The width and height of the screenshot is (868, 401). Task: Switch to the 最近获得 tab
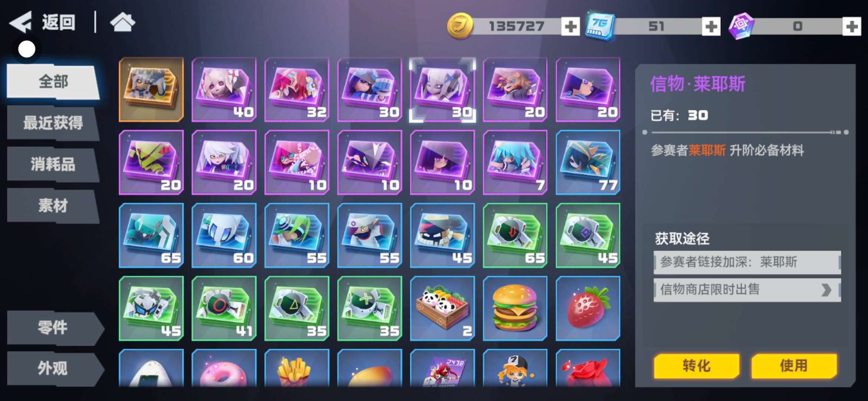pyautogui.click(x=53, y=123)
